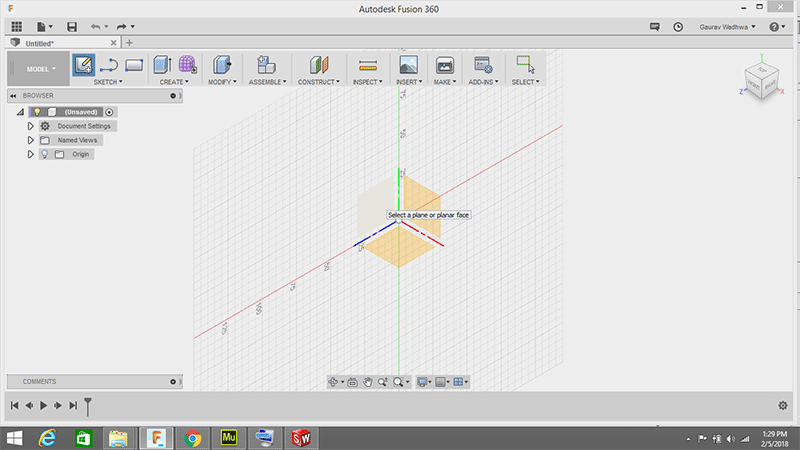Activate the Select window tool

click(526, 65)
